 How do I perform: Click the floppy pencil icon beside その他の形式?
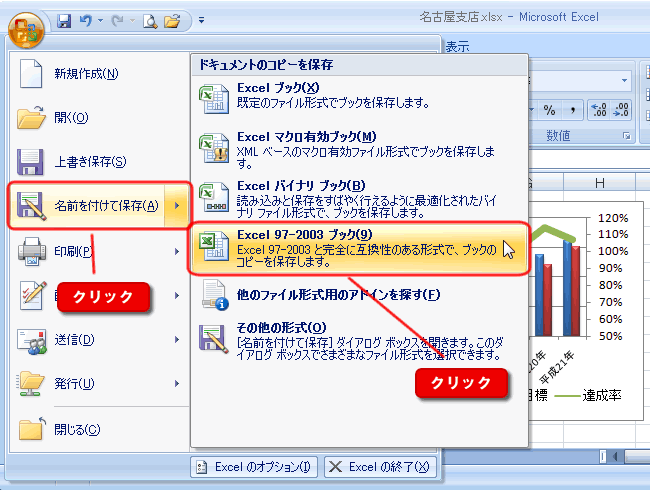point(213,339)
